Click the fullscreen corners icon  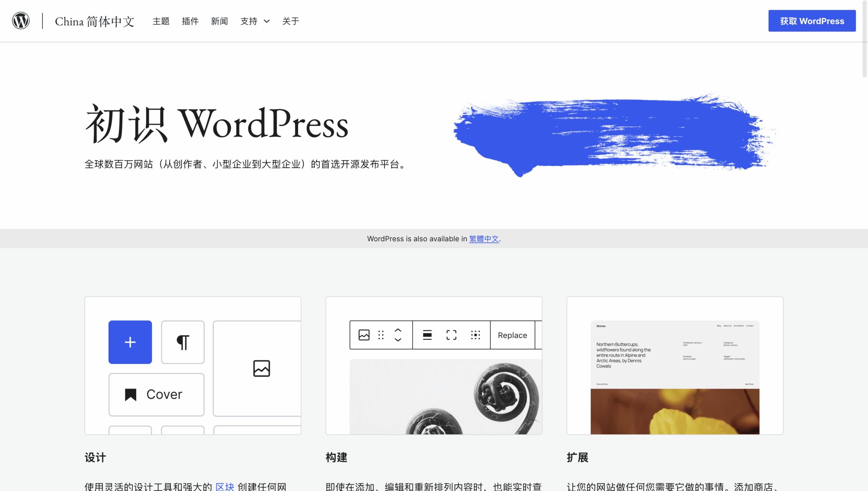(451, 335)
